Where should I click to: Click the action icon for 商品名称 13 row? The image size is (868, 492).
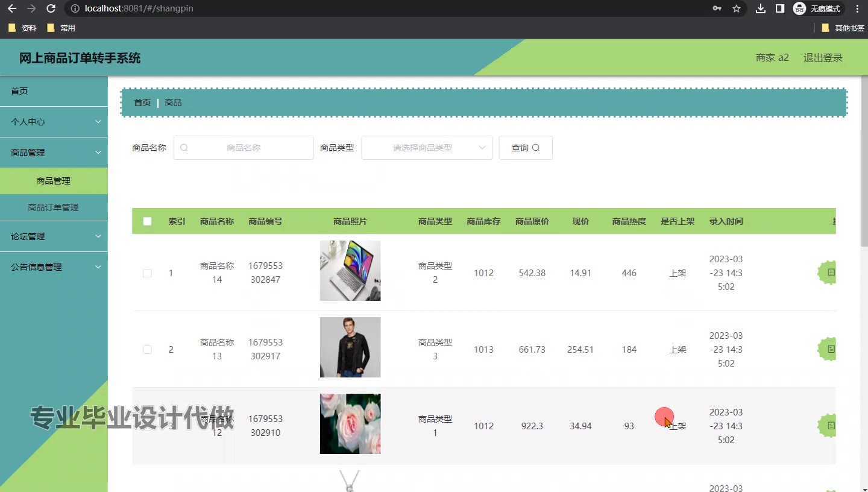827,349
